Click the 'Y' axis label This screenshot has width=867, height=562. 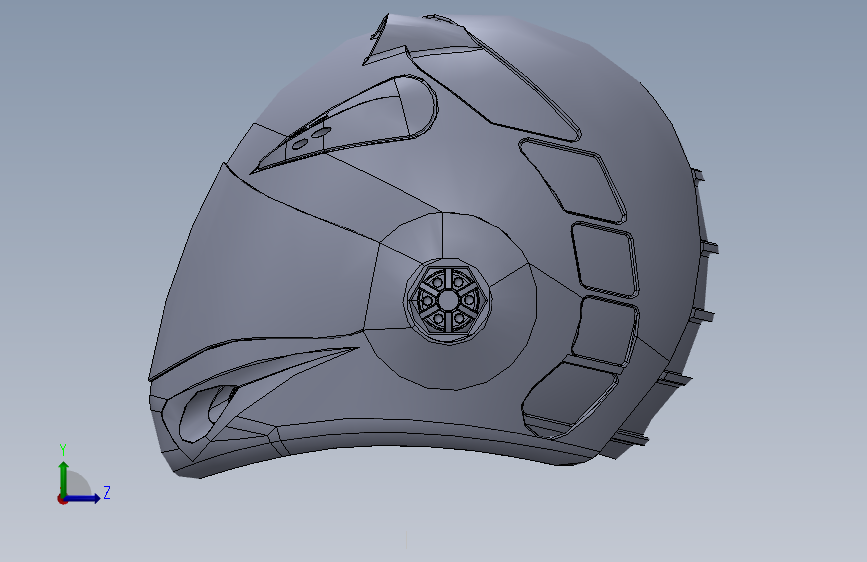click(63, 450)
